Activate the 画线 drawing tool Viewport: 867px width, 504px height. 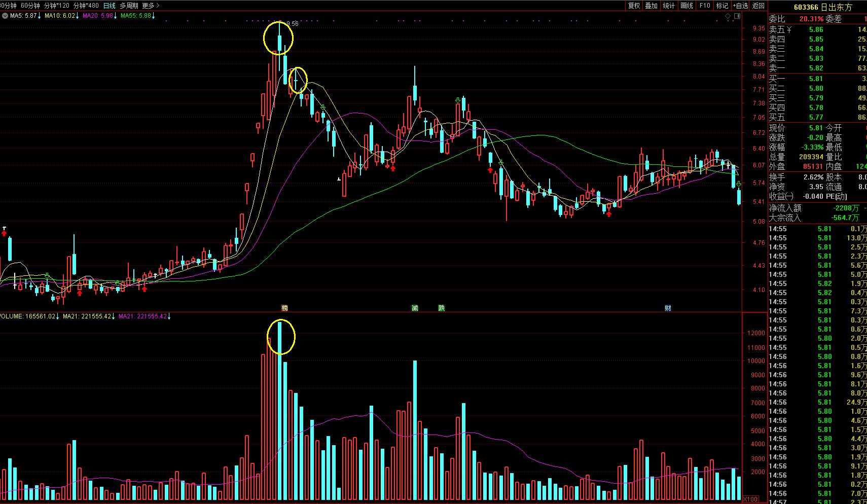687,6
